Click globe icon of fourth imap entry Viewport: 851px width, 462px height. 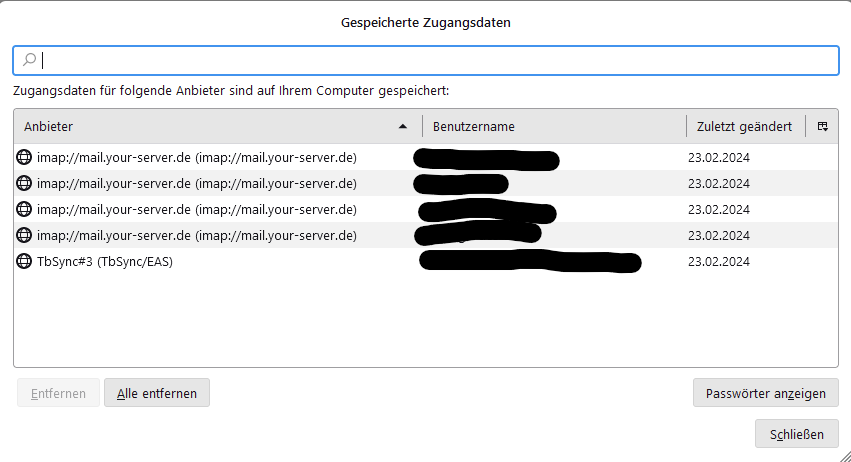point(25,235)
